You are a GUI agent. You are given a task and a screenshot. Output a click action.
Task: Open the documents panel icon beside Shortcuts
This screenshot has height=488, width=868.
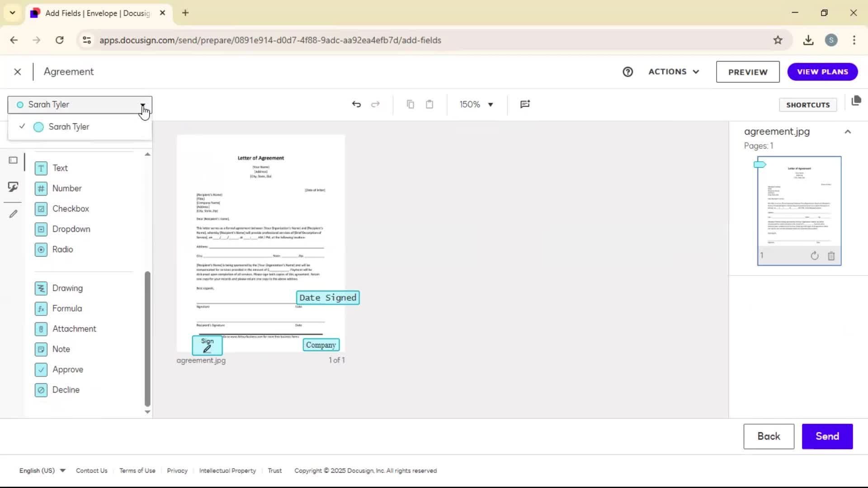point(856,101)
